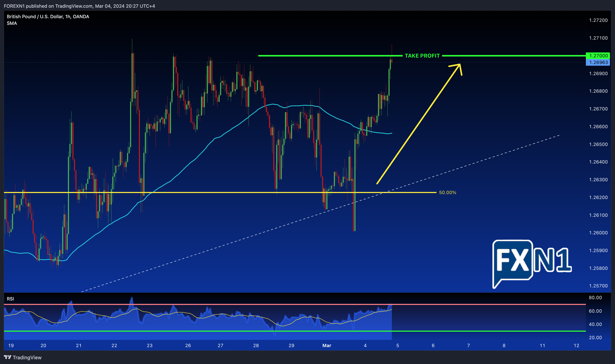615x364 pixels.
Task: Click the 1.26600 price axis label
Action: 598,126
